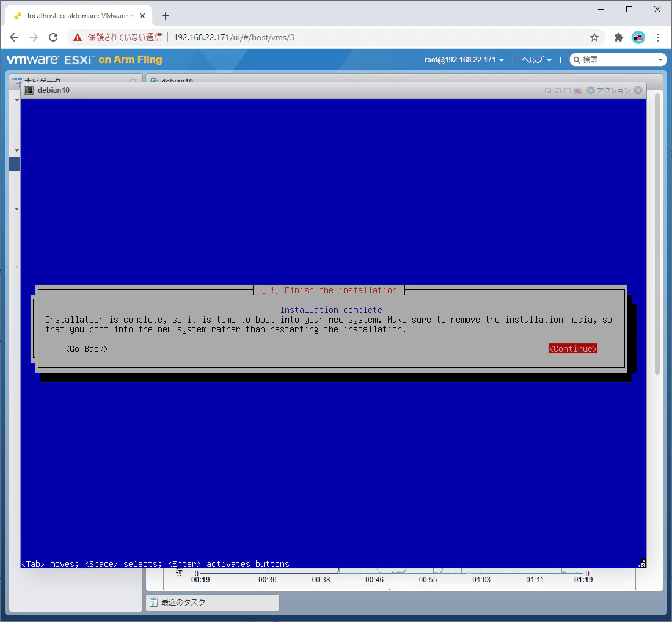Open the Chrome three-dot menu

click(659, 37)
